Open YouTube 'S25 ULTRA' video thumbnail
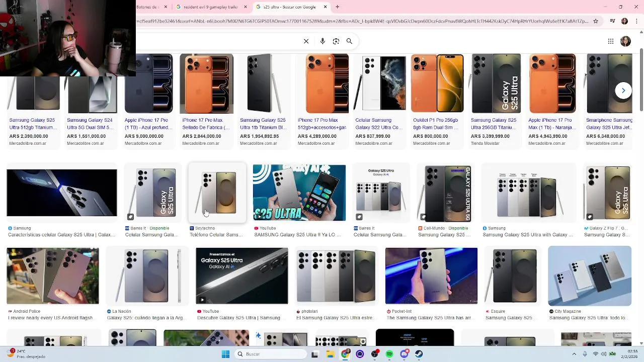The image size is (644, 362). 299,193
